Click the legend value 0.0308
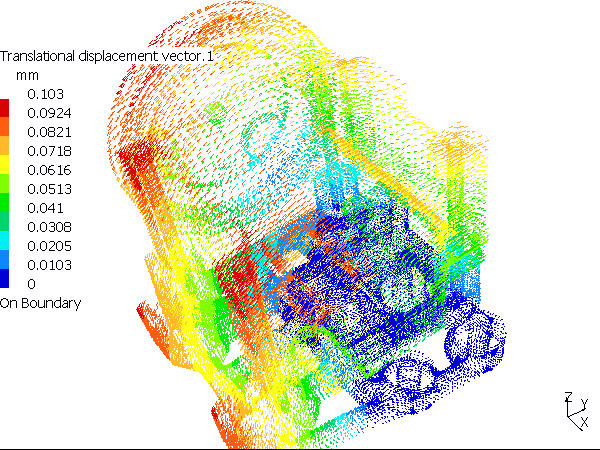600x450 pixels. [49, 227]
